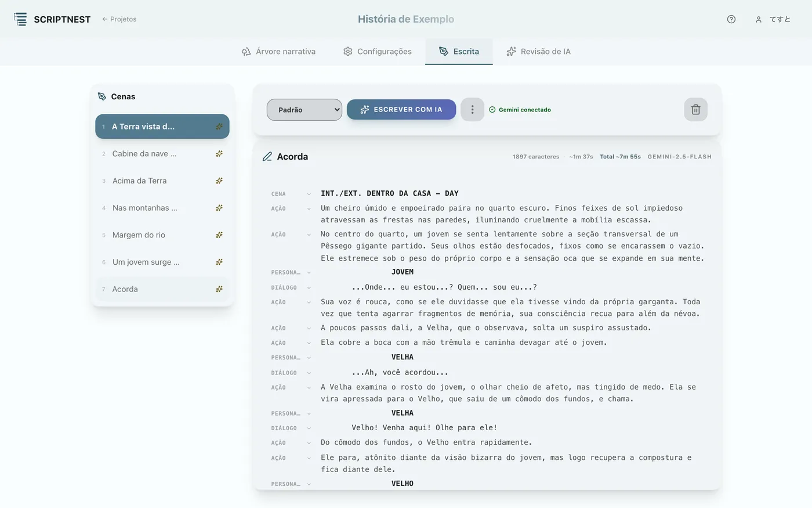Screen dimensions: 812x508
Task: Select scene 7 'Acorda' in list
Action: point(162,289)
